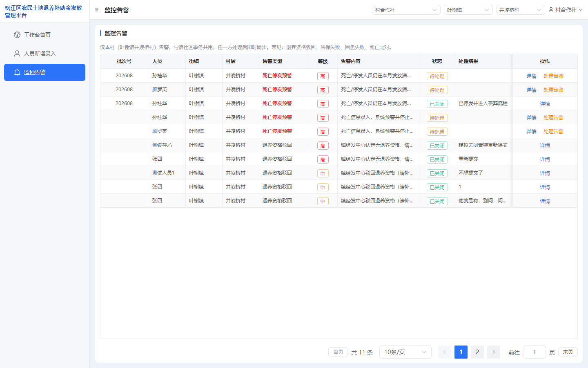View 详情 for the 测缓存乙 alert
The height and width of the screenshot is (368, 588).
(545, 146)
